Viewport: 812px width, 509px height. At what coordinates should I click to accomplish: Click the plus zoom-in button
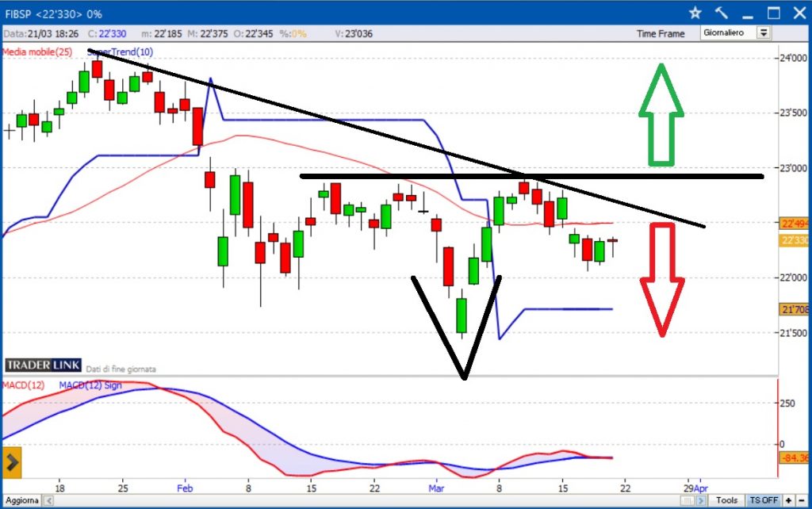tap(788, 500)
